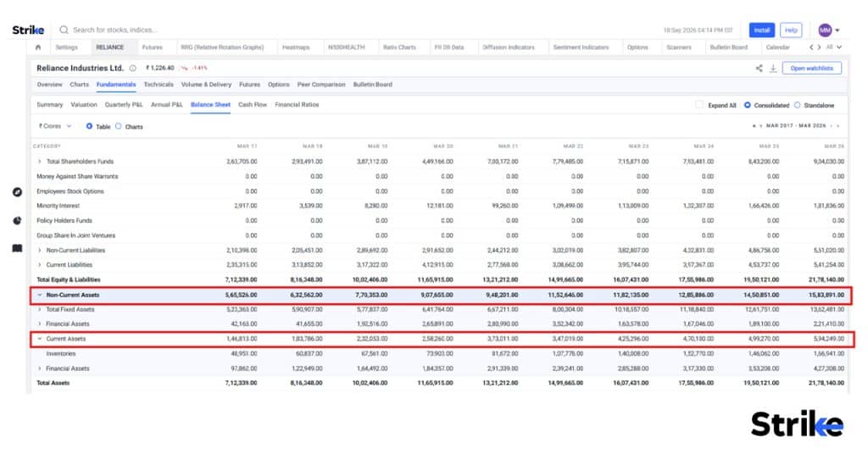Screen dimensions: 868x459
Task: Click the Install button
Action: coord(762,30)
